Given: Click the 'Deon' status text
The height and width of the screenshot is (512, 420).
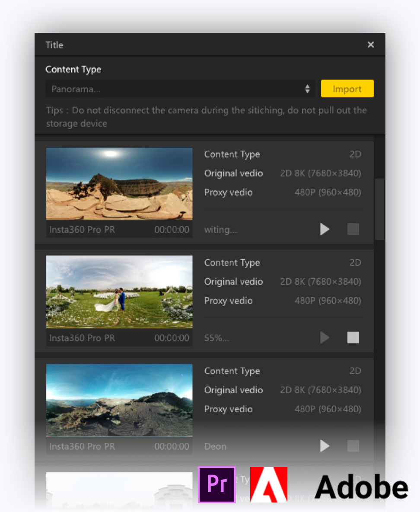Looking at the screenshot, I should [x=215, y=446].
